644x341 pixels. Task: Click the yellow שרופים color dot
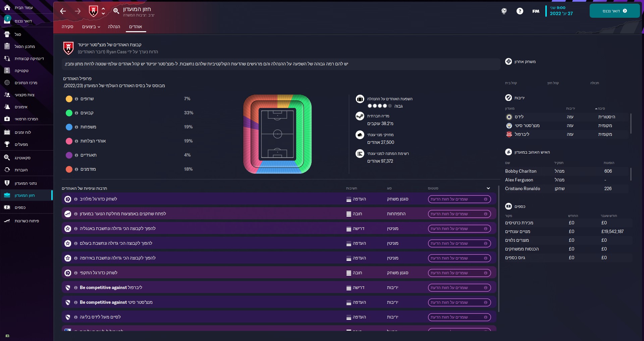click(69, 99)
